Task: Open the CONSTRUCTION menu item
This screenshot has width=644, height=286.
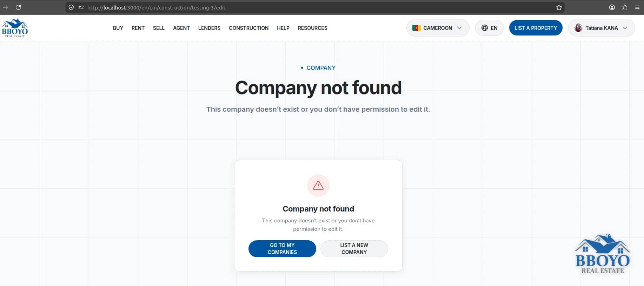Action: [248, 28]
